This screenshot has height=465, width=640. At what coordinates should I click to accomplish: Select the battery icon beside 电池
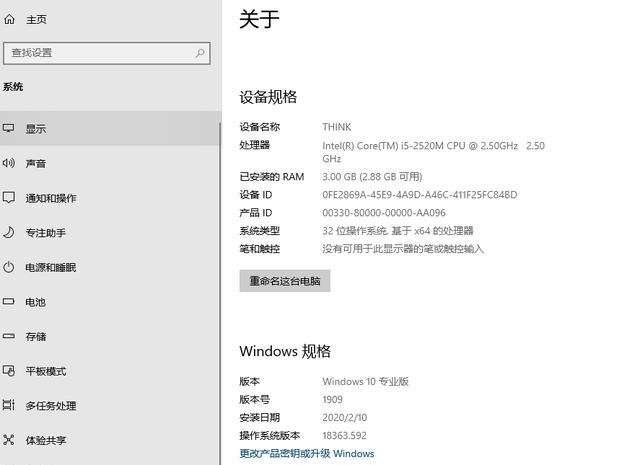pyautogui.click(x=9, y=302)
